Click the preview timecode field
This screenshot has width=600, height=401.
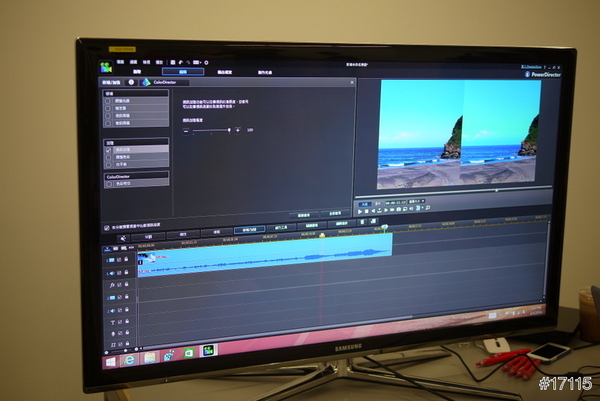tap(395, 202)
